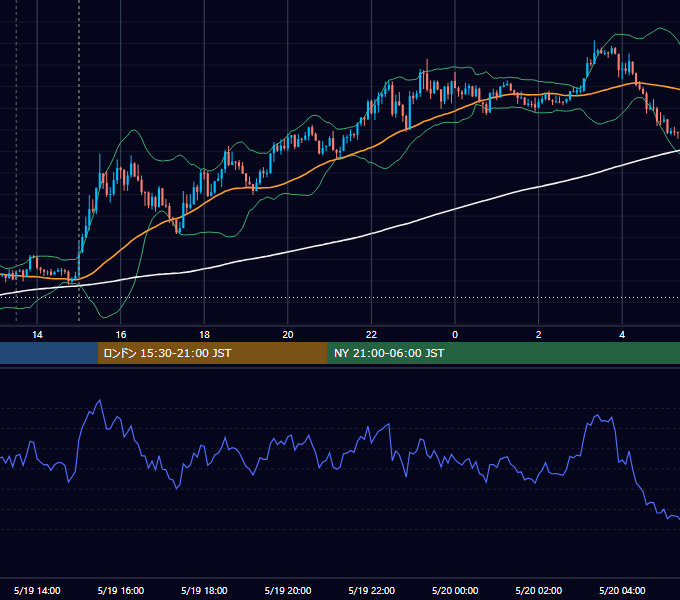Click the 18 hour label on price chart axis
This screenshot has width=680, height=600.
point(204,335)
